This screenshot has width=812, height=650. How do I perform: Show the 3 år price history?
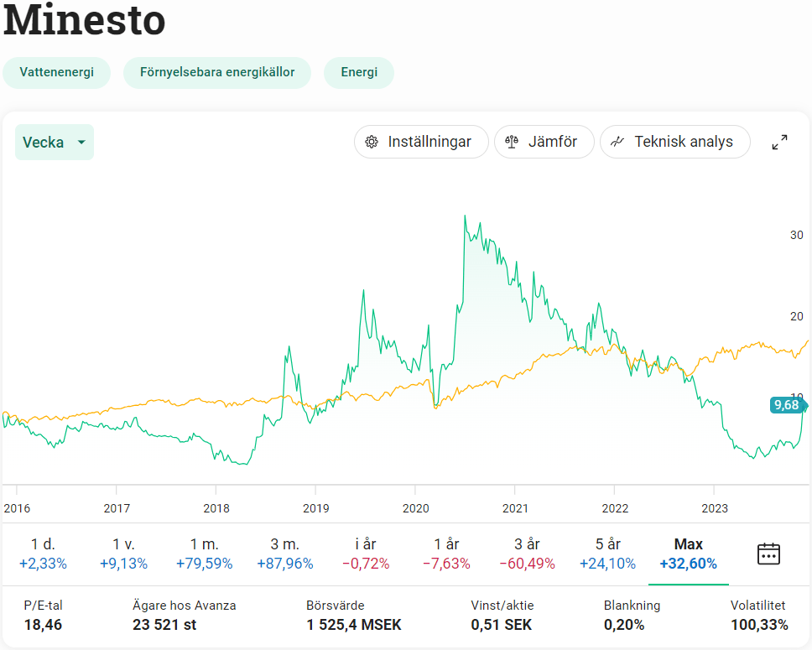click(527, 554)
